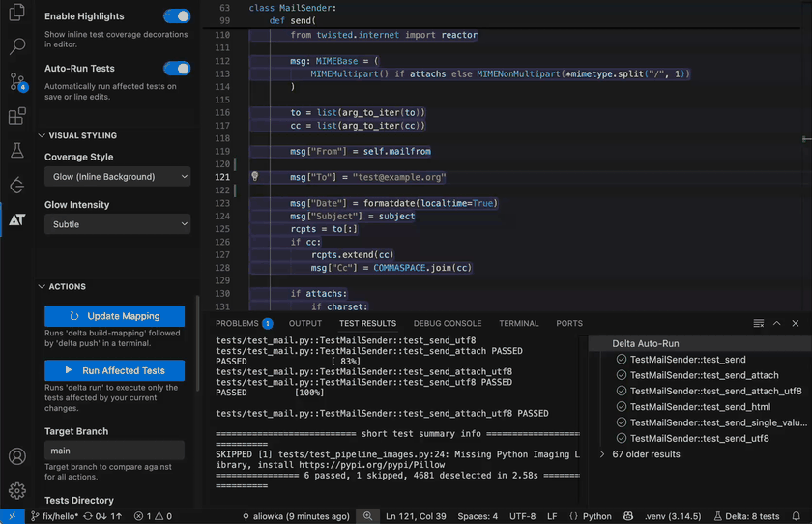
Task: Click the Tests Directory label
Action: coord(79,500)
